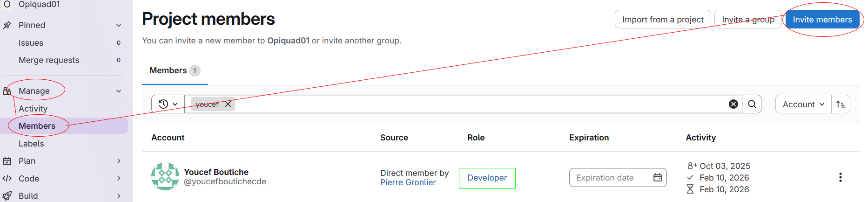The height and width of the screenshot is (202, 868).
Task: Click the search magnifier icon
Action: [x=752, y=104]
